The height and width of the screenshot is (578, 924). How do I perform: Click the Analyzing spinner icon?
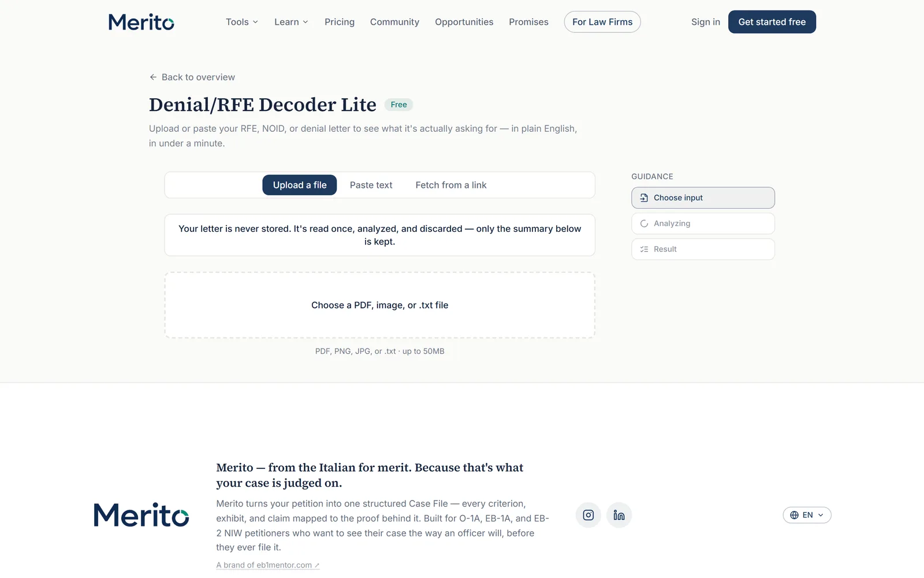(x=644, y=224)
